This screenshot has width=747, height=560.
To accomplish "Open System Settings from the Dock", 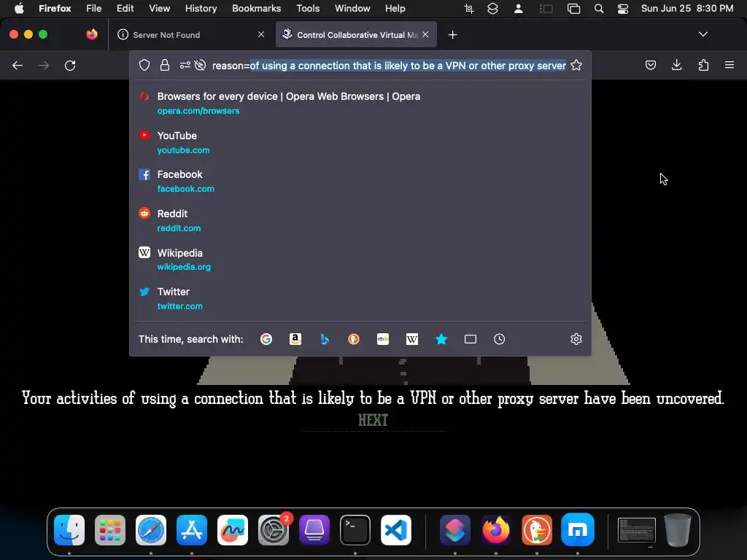I will click(x=274, y=530).
